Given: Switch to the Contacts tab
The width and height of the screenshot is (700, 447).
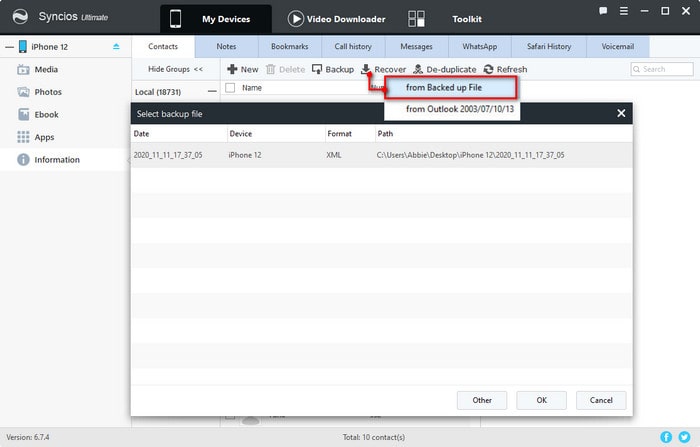Looking at the screenshot, I should point(163,46).
